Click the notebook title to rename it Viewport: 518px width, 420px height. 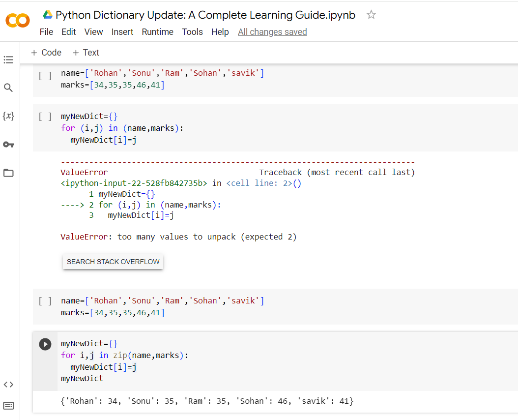coord(206,15)
